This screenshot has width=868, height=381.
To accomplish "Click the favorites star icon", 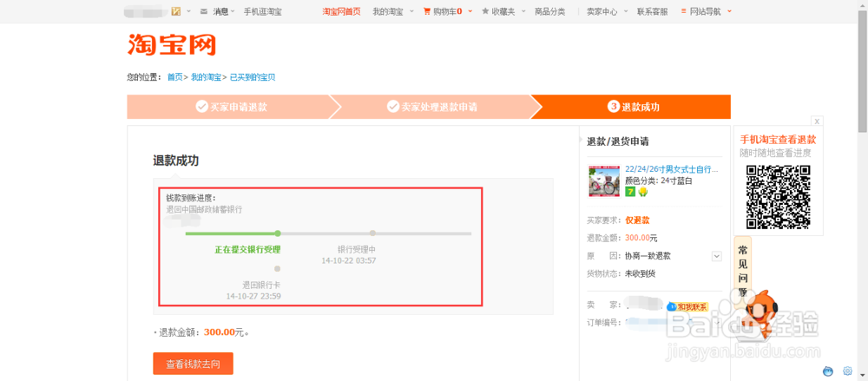I will tap(485, 11).
